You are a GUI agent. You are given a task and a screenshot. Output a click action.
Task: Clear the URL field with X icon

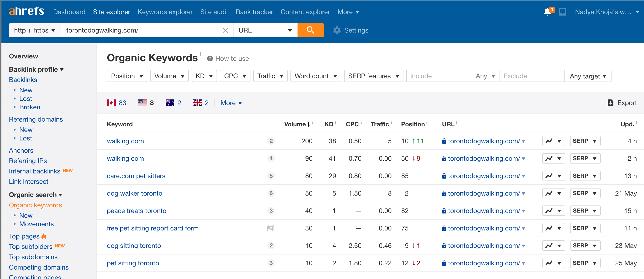[225, 30]
